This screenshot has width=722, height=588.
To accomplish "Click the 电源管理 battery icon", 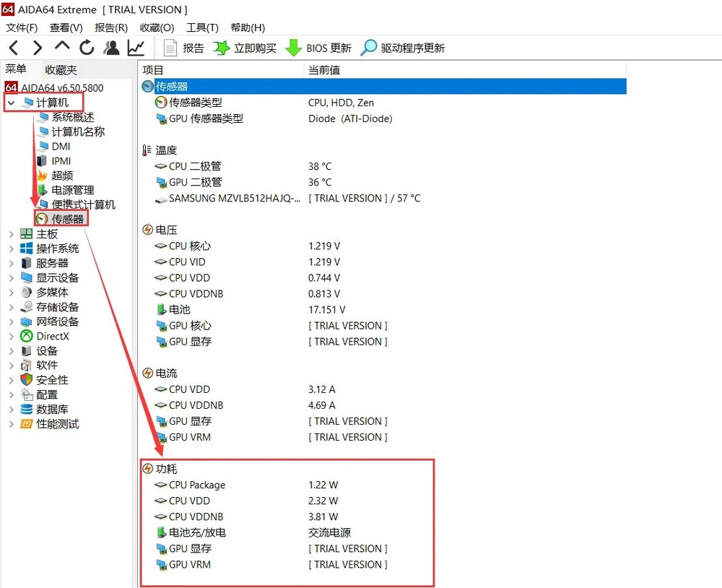I will coord(43,190).
